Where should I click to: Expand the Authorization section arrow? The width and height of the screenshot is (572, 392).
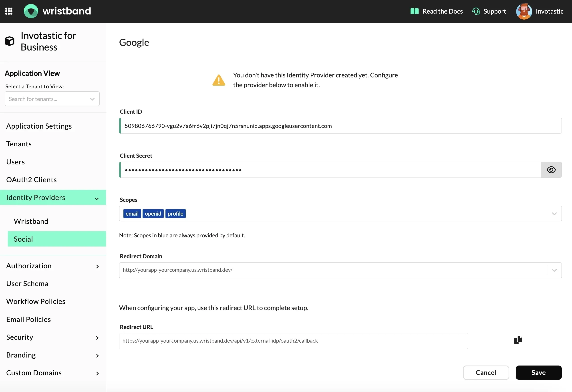point(97,267)
